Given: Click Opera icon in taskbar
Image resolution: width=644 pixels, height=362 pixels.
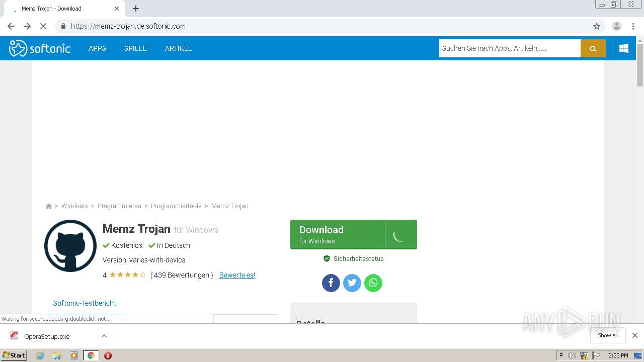Looking at the screenshot, I should pyautogui.click(x=108, y=355).
